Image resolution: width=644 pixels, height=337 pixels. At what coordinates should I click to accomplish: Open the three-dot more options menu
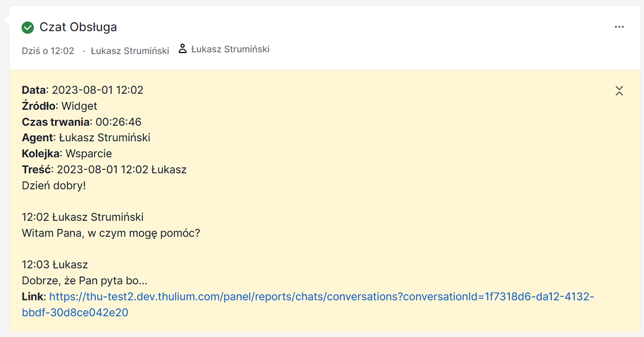pyautogui.click(x=619, y=27)
